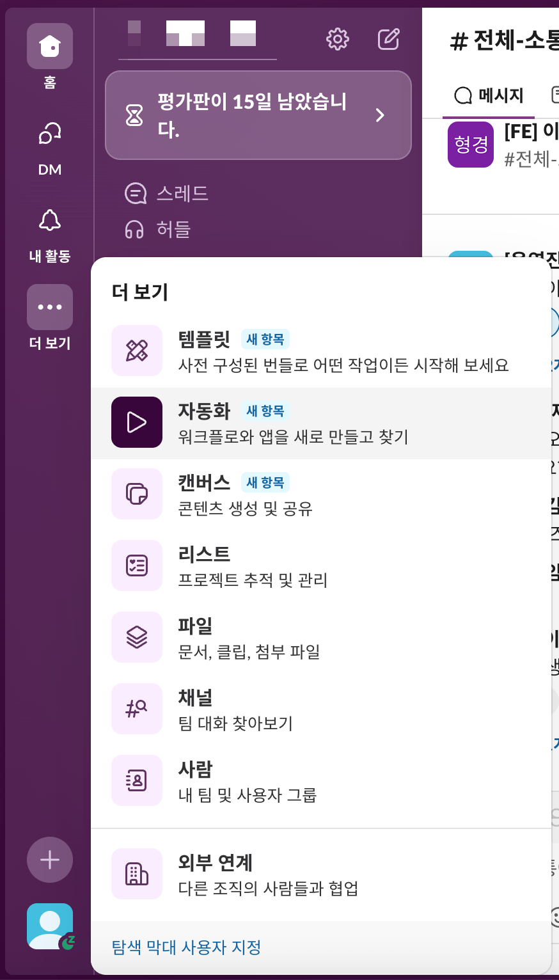Click text '워크플로와 앱을 새로 만들고 찾기'
This screenshot has width=559, height=980.
click(x=293, y=437)
